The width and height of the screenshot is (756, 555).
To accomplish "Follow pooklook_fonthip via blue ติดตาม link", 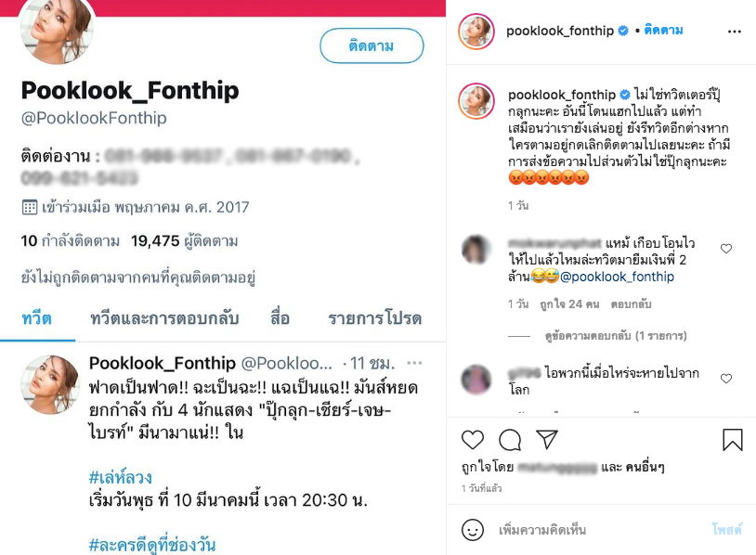I will point(663,31).
